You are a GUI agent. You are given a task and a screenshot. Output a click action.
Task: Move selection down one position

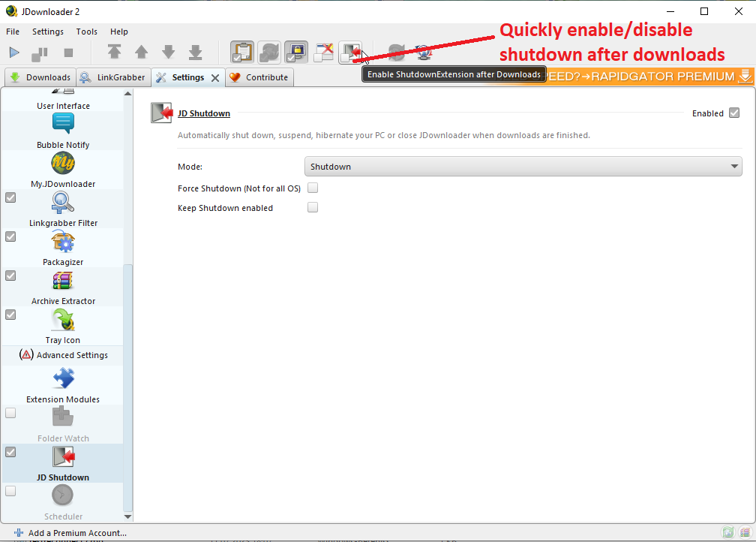168,52
